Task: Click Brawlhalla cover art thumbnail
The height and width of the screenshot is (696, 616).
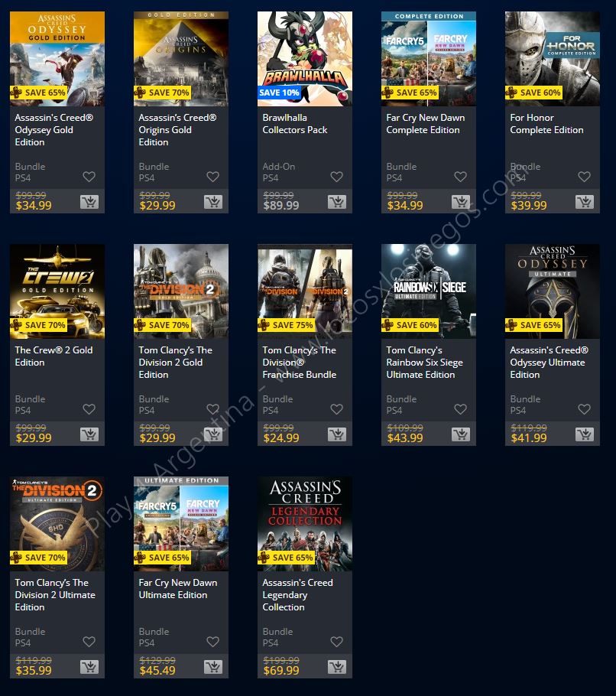Action: [x=305, y=59]
